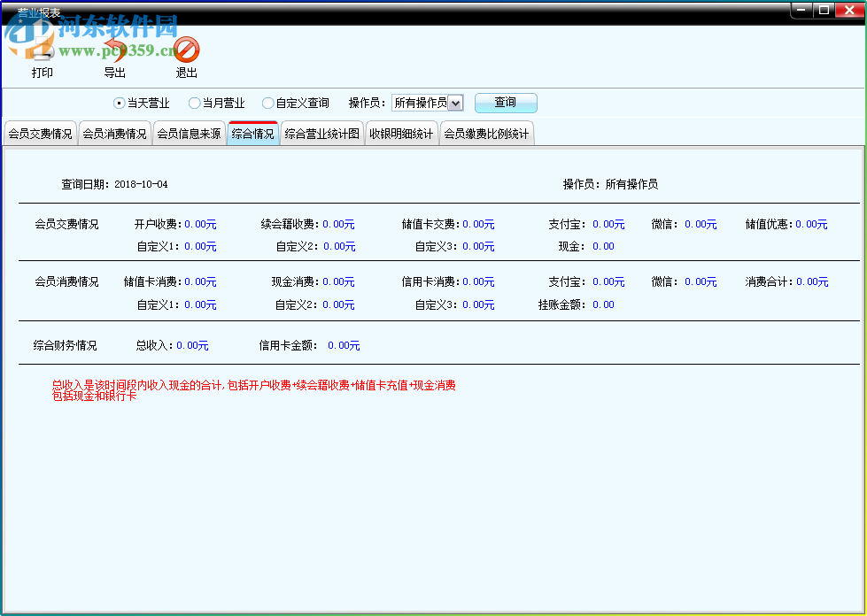Switch to the 会员消费情况 tab

coord(114,134)
